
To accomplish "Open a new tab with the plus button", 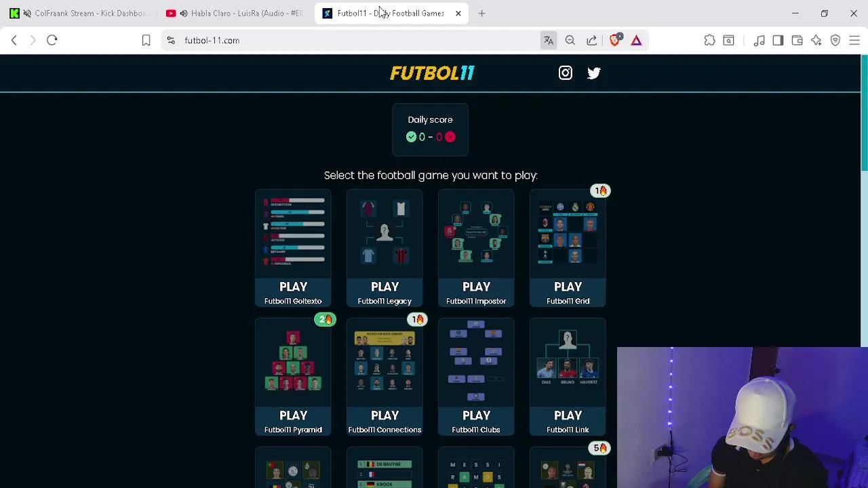I will pyautogui.click(x=481, y=14).
